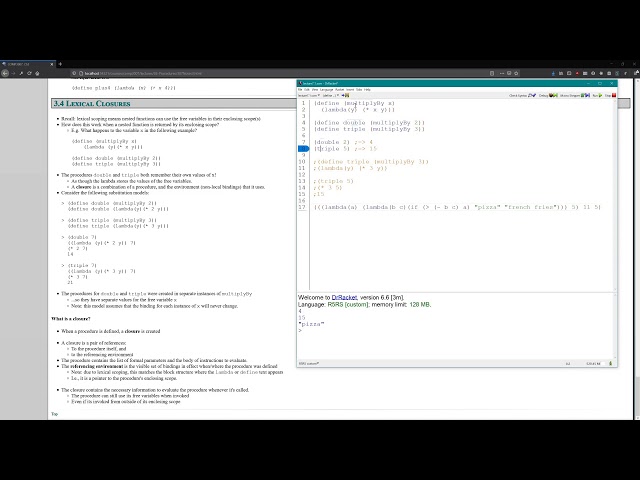Image resolution: width=640 pixels, height=480 pixels.
Task: Open a new browser tab
Action: (x=60, y=64)
